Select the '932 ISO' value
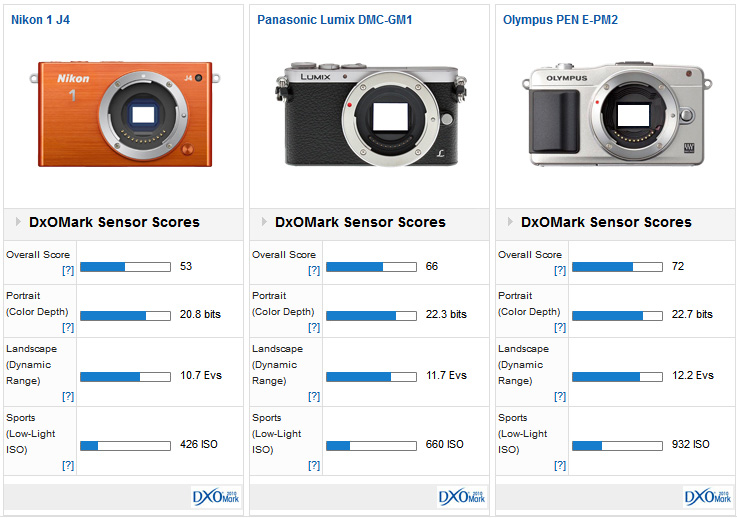 [x=690, y=444]
